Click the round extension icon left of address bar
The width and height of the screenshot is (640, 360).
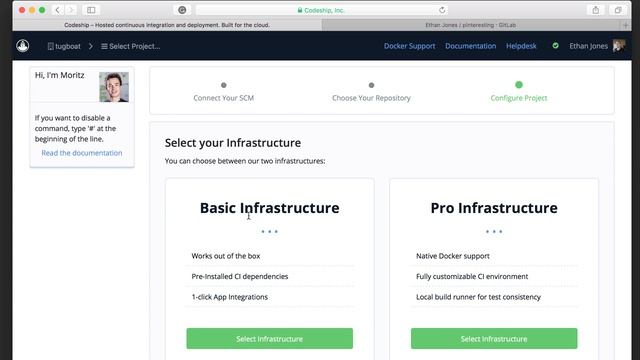point(182,10)
